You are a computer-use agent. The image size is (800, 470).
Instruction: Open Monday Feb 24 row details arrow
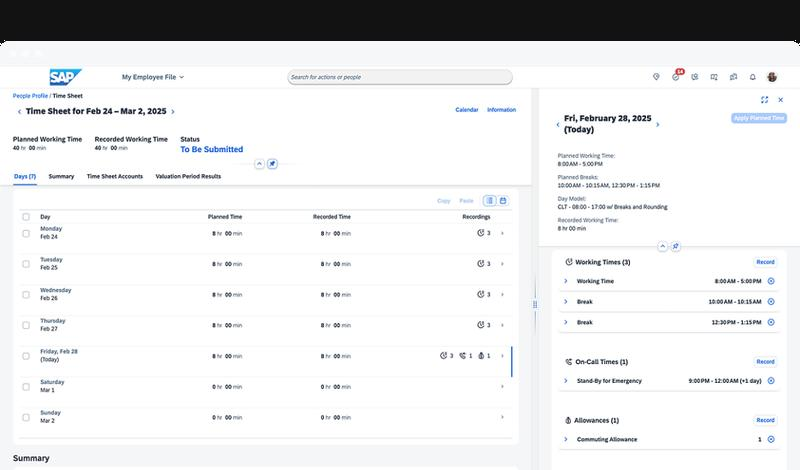[x=503, y=233]
